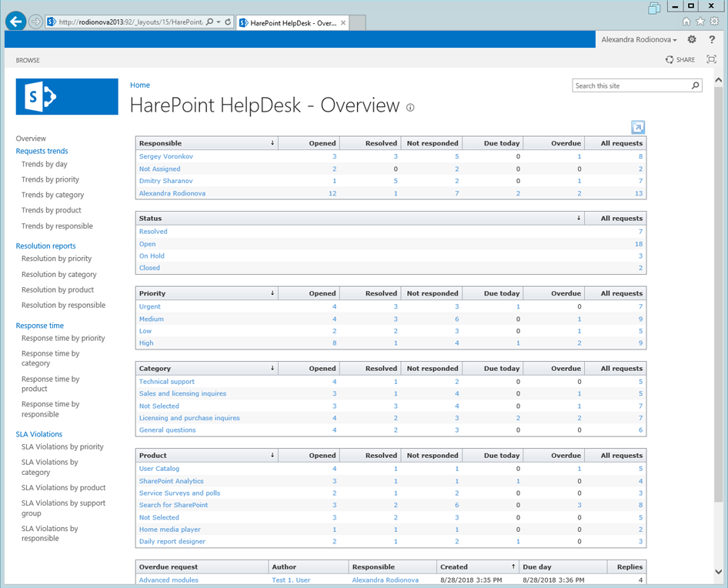Click the blue export arrow icon above tables

point(638,127)
